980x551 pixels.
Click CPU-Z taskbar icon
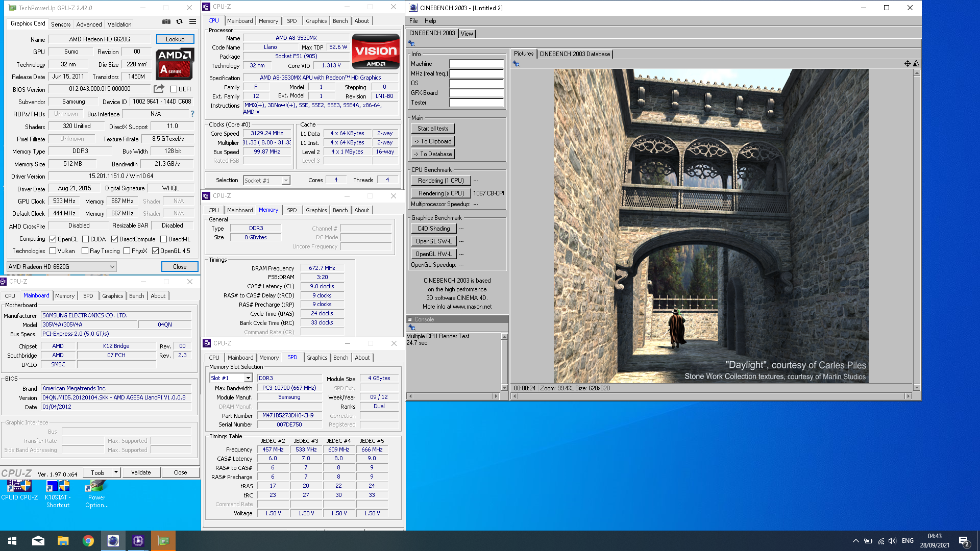pos(138,541)
